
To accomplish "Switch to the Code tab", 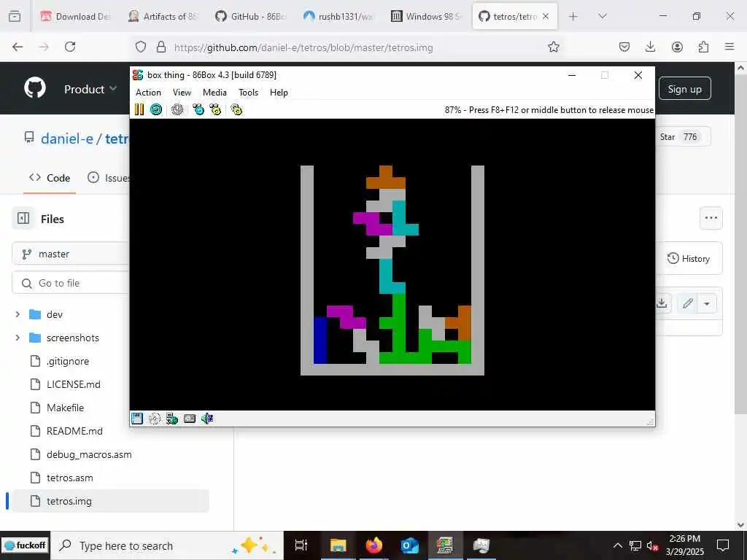I will 50,178.
